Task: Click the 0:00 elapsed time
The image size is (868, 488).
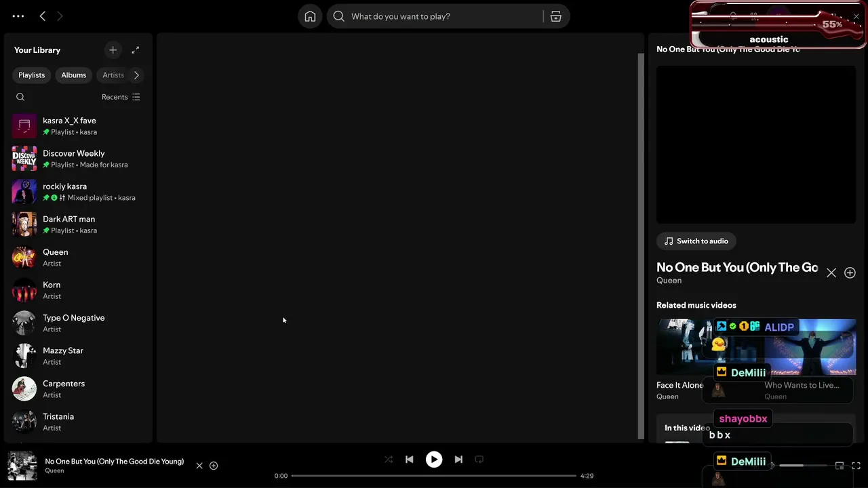Action: [281, 476]
